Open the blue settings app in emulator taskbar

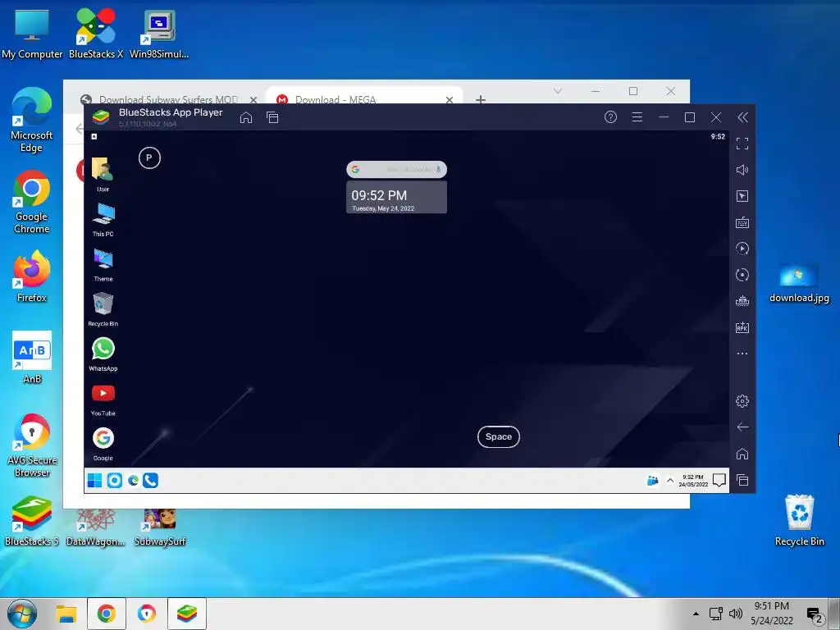point(115,481)
